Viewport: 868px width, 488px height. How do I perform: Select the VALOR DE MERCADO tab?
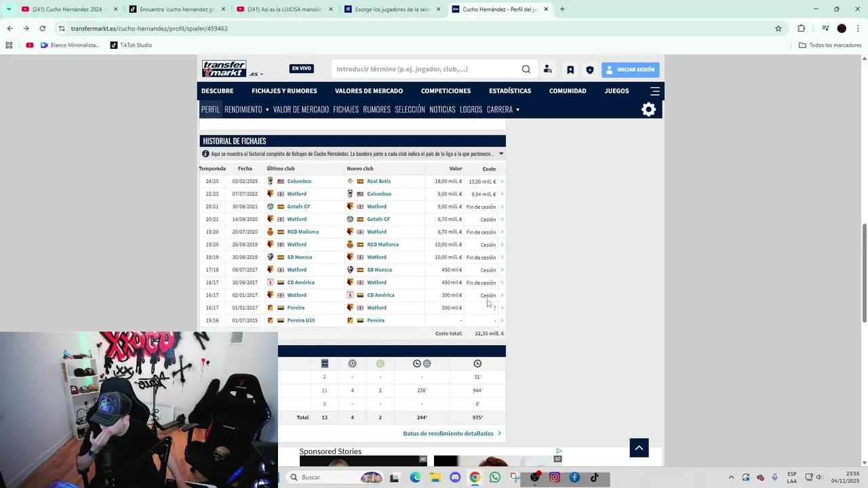pos(300,109)
